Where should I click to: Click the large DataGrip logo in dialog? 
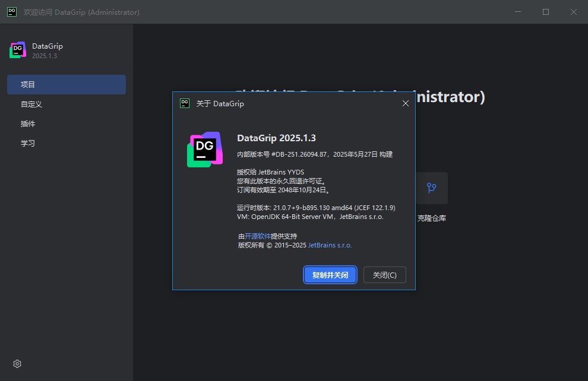[x=205, y=150]
